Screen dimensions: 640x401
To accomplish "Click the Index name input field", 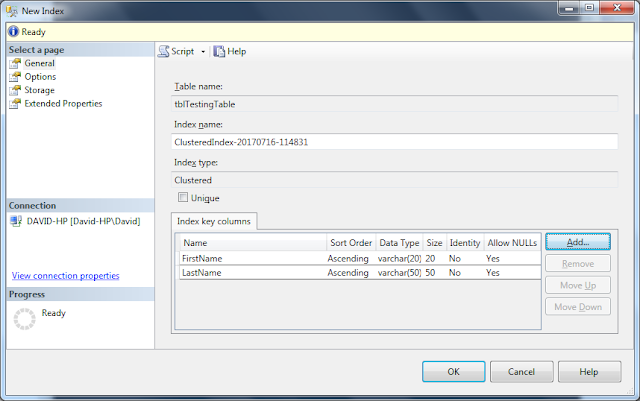I will 394,142.
